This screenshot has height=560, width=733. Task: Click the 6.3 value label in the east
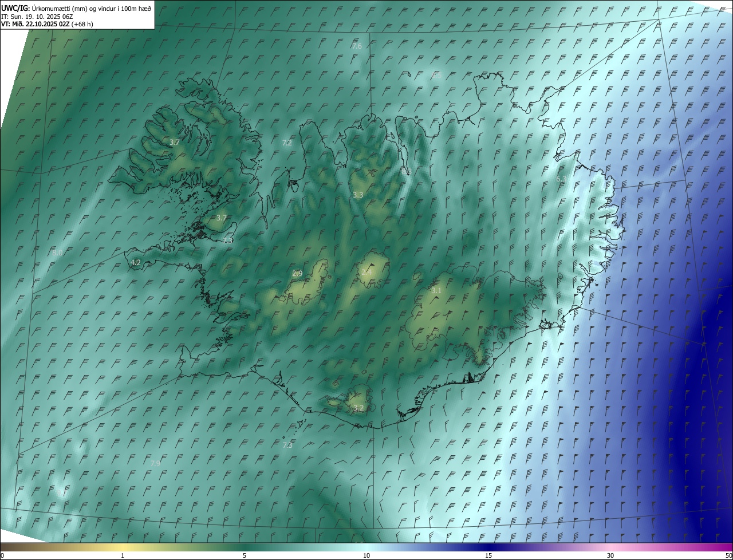tap(561, 179)
